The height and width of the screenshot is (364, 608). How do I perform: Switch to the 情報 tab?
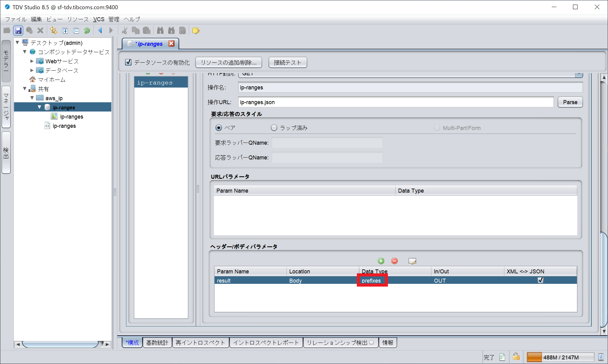click(x=388, y=342)
